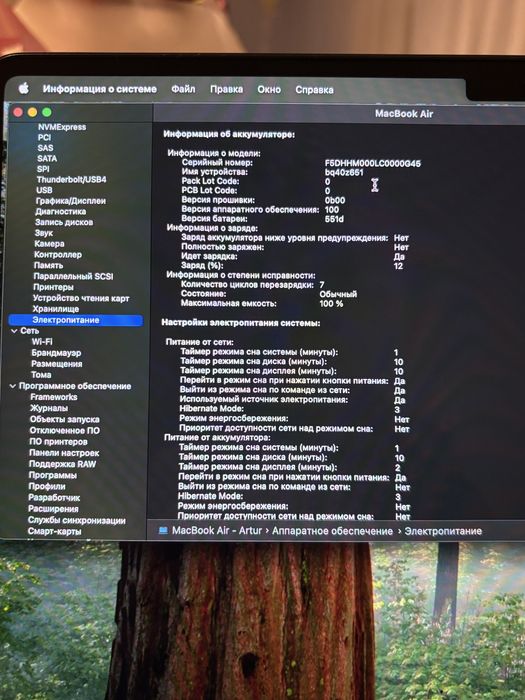Image resolution: width=525 pixels, height=700 pixels.
Task: Select Запись дисков in the sidebar
Action: click(64, 222)
